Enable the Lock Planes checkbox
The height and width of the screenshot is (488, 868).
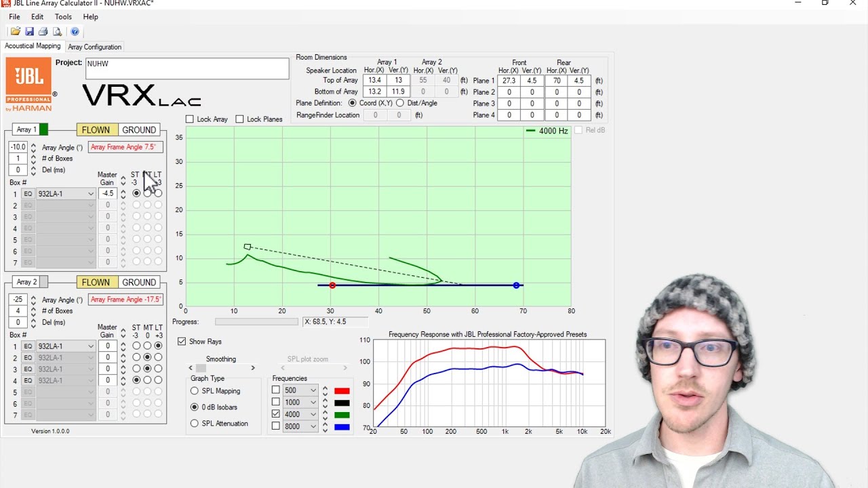click(240, 119)
